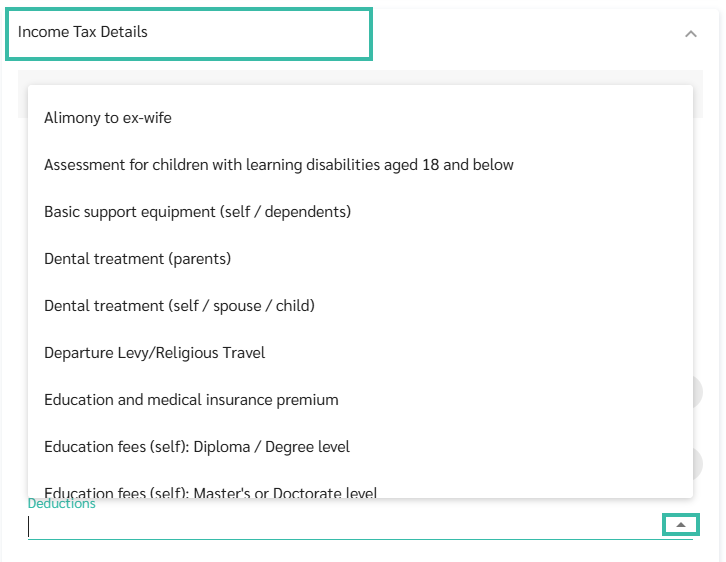Collapse the Income Tax Details section chevron
This screenshot has width=726, height=562.
point(690,34)
